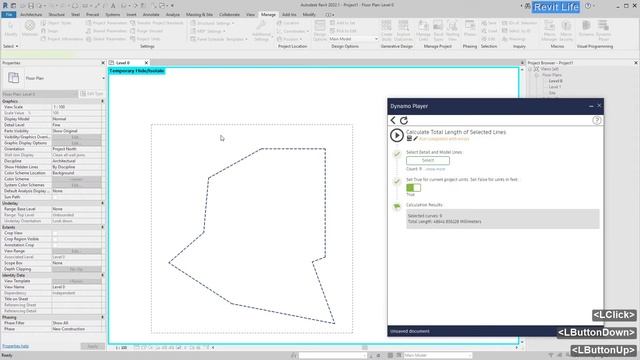
Task: Open Global Parameters
Action: [x=106, y=39]
